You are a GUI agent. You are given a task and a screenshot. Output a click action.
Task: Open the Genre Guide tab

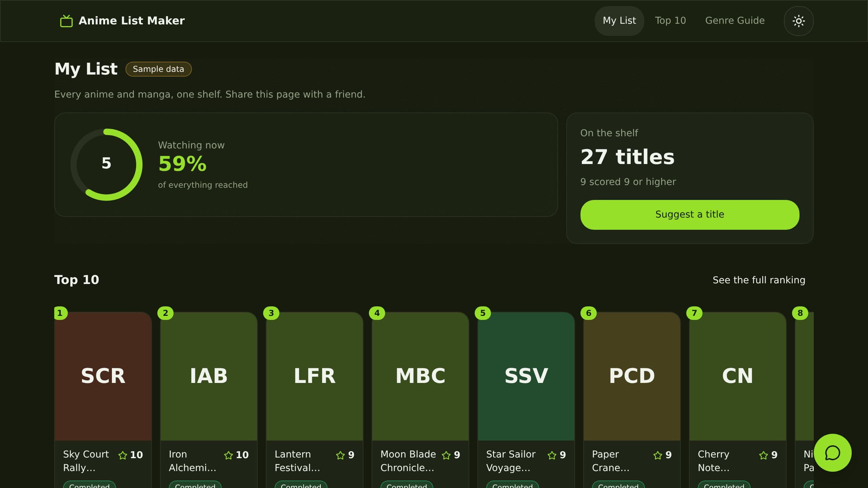[x=735, y=21]
